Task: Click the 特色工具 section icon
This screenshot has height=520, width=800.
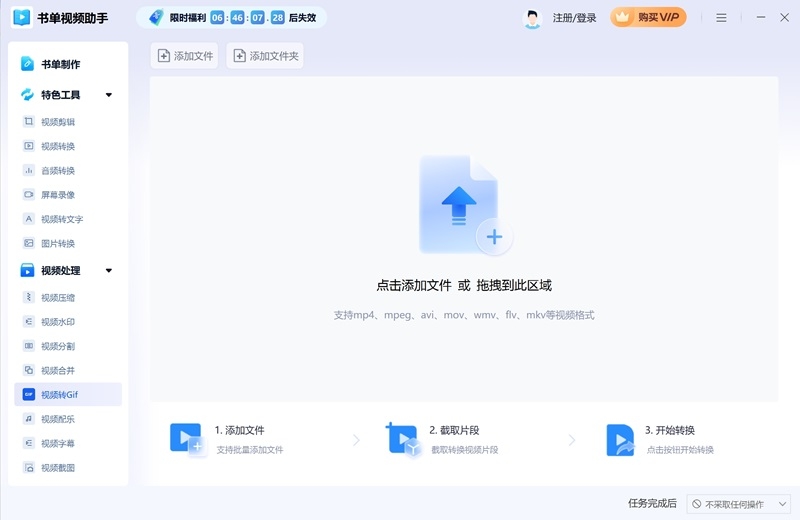Action: (x=27, y=95)
